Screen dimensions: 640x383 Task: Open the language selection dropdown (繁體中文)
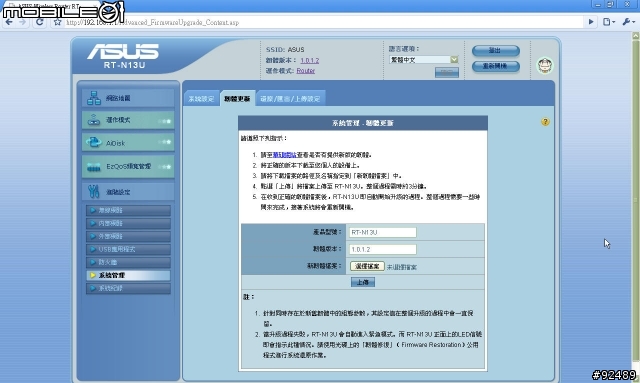tap(423, 60)
